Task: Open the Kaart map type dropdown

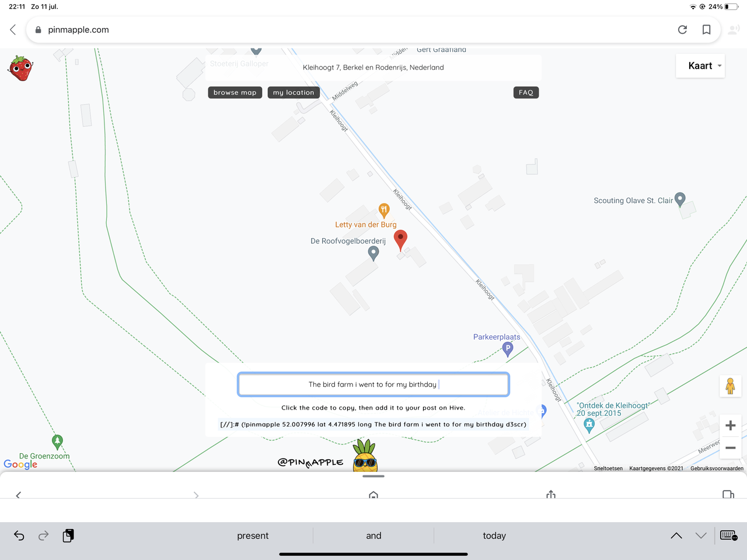Action: pos(700,66)
